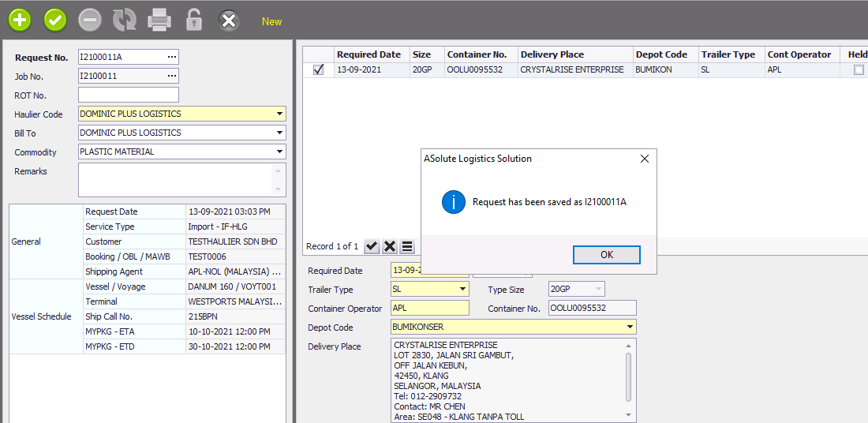Expand the Haulier Code dropdown

tap(279, 114)
